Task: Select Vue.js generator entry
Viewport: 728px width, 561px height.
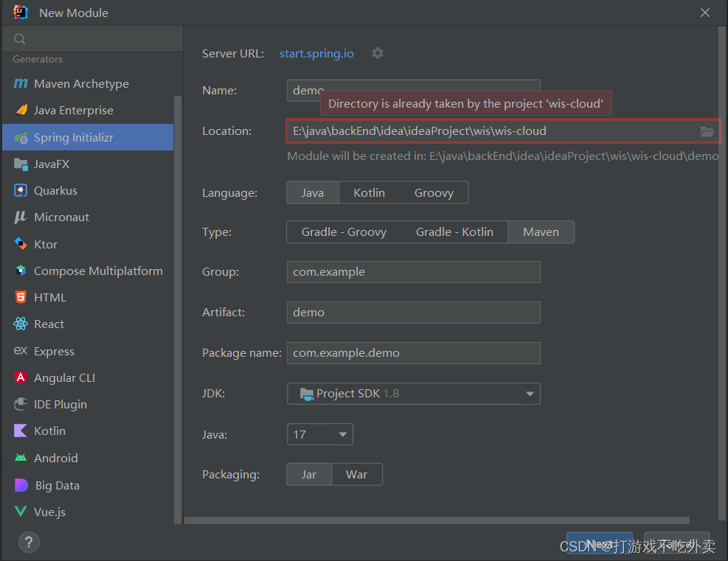Action: point(88,512)
